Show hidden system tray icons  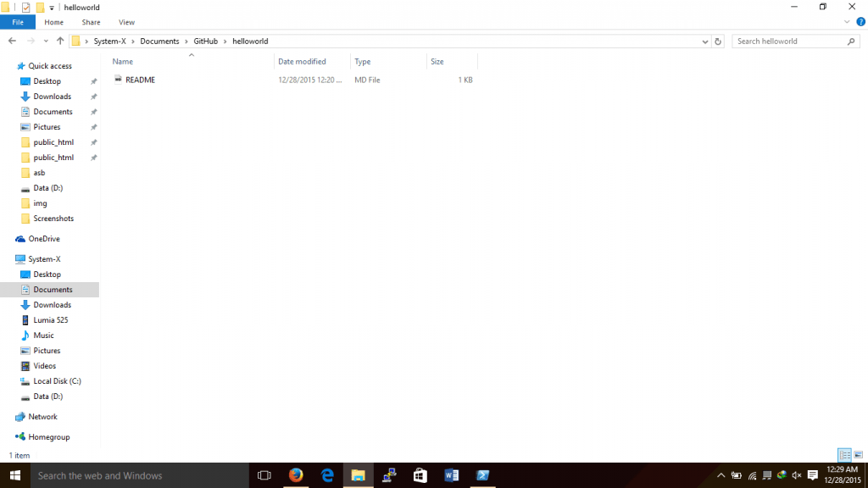click(721, 475)
